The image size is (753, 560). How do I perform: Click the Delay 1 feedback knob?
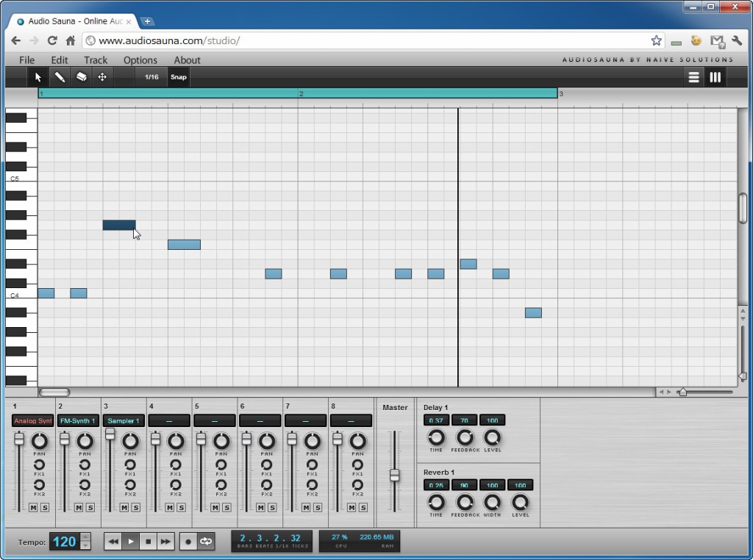[x=465, y=437]
